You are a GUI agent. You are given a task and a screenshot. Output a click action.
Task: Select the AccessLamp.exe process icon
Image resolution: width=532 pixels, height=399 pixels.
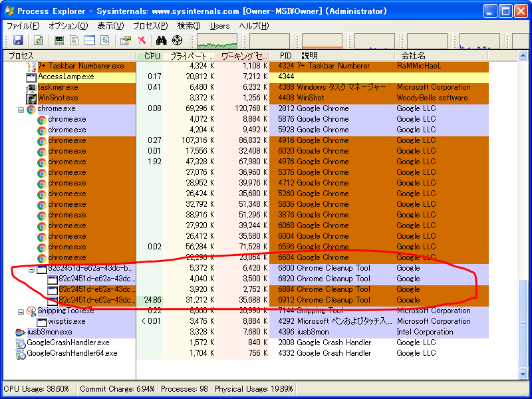[31, 77]
